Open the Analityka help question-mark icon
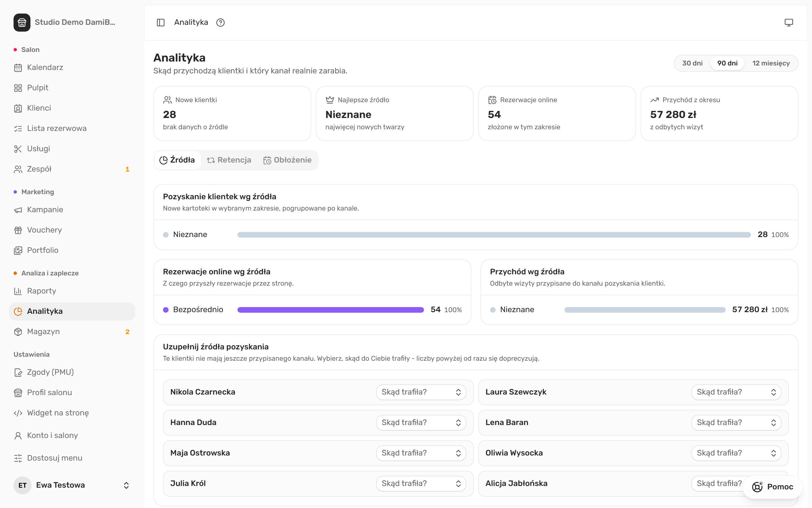The image size is (812, 508). [220, 23]
